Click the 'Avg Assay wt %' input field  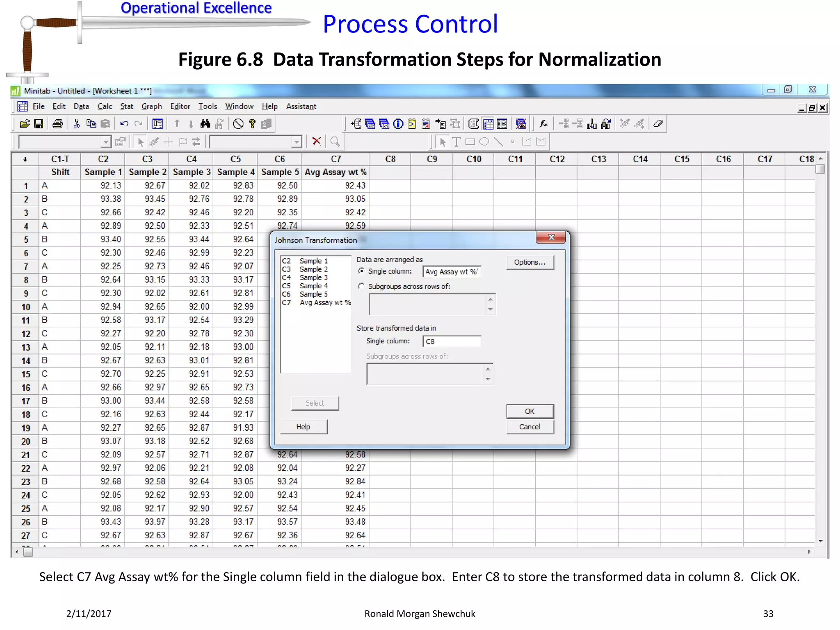pyautogui.click(x=452, y=272)
